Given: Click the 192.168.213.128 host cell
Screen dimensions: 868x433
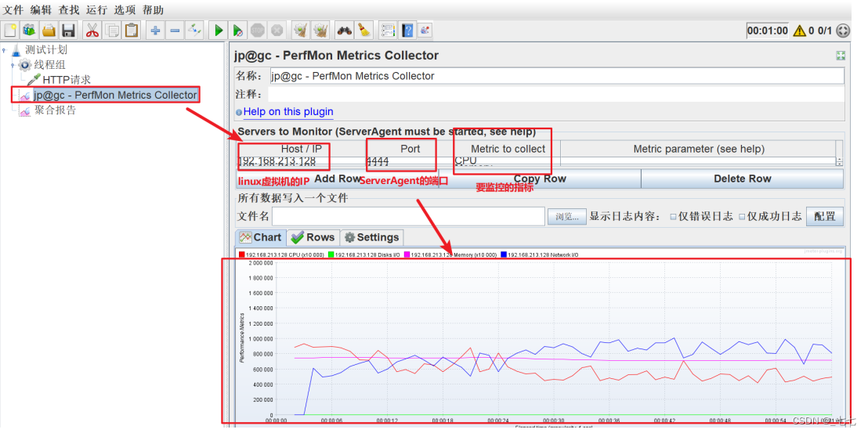Looking at the screenshot, I should point(301,161).
